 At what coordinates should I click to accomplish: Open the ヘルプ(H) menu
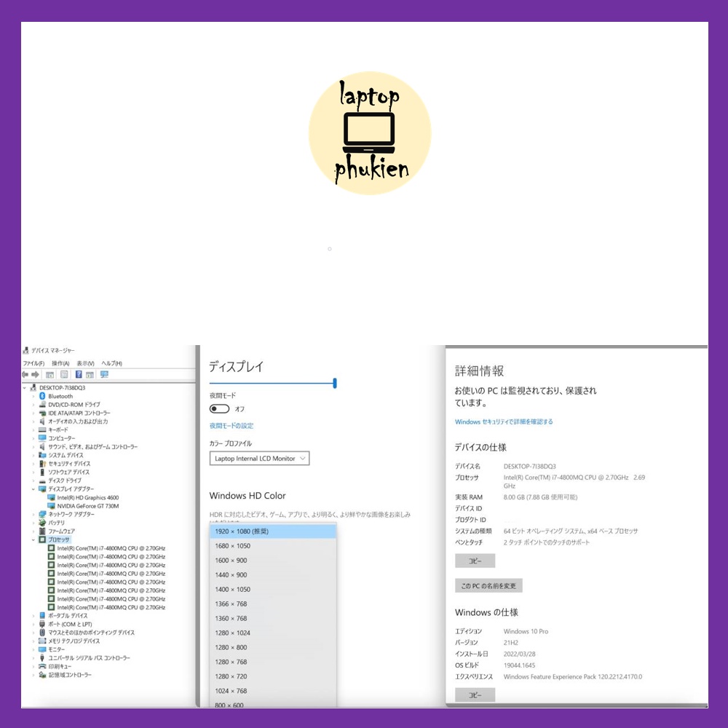pyautogui.click(x=112, y=363)
